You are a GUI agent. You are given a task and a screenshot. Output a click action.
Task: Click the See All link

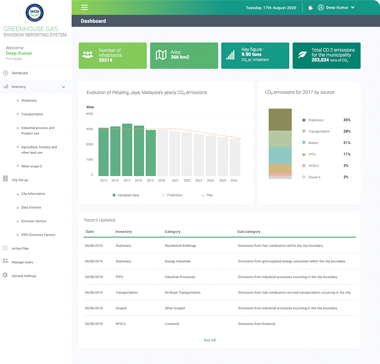click(x=210, y=340)
